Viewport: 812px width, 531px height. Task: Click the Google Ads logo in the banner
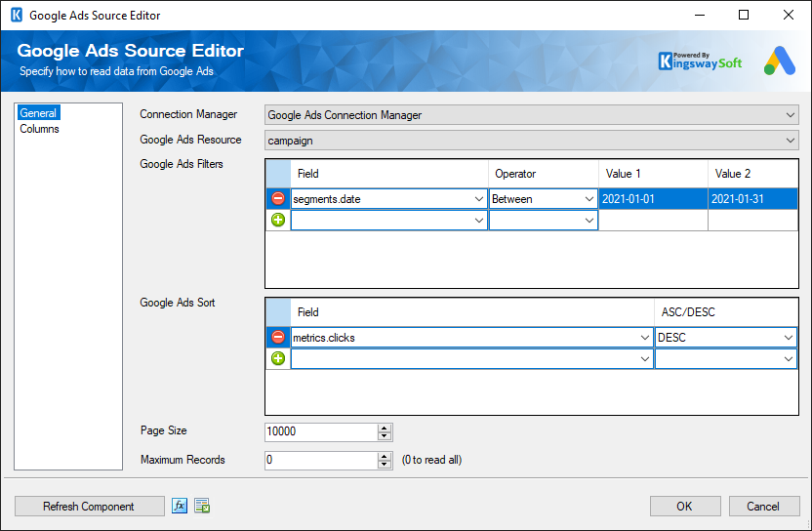pos(780,61)
